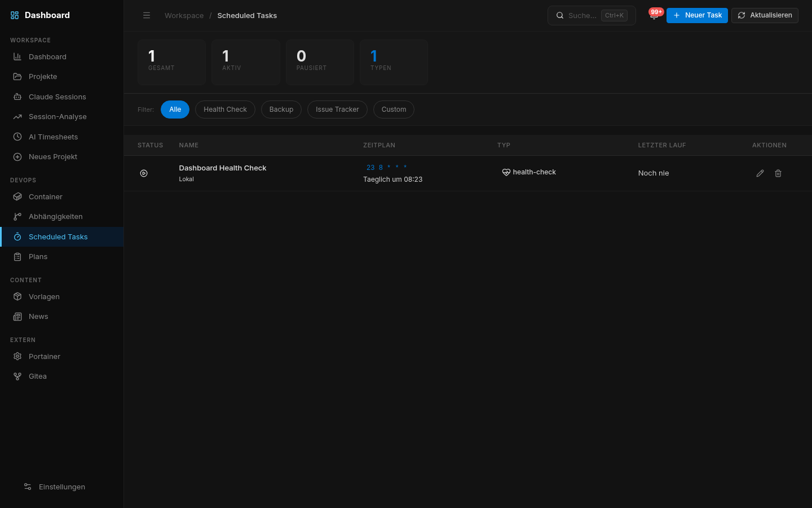Open Einstellungen at the sidebar bottom
The image size is (812, 508).
click(62, 487)
